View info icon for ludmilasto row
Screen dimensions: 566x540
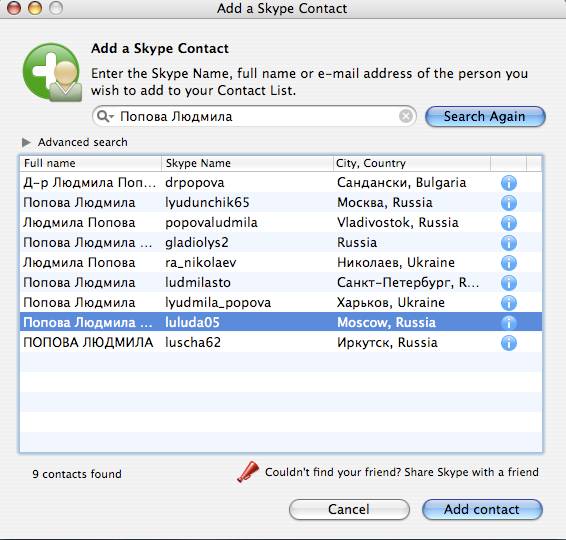509,283
